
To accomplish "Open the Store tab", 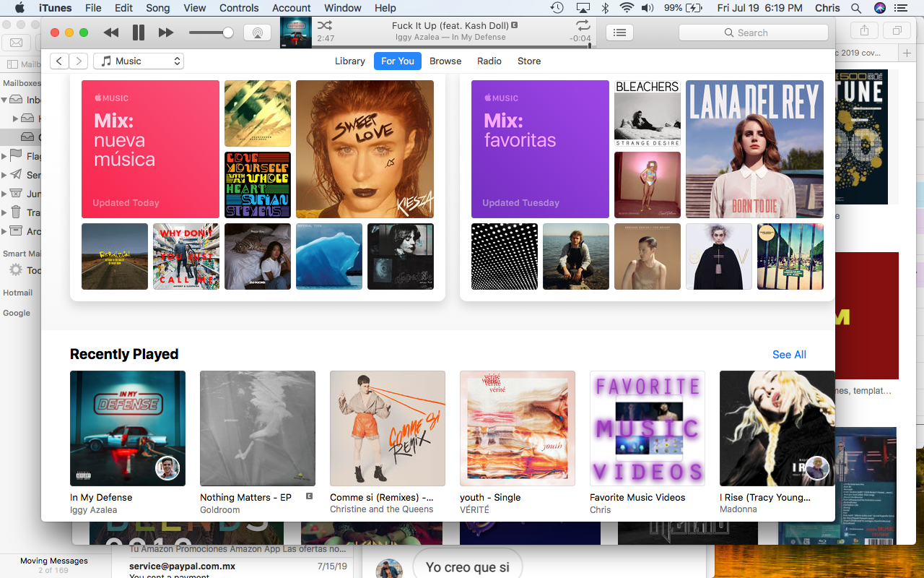I will point(529,61).
